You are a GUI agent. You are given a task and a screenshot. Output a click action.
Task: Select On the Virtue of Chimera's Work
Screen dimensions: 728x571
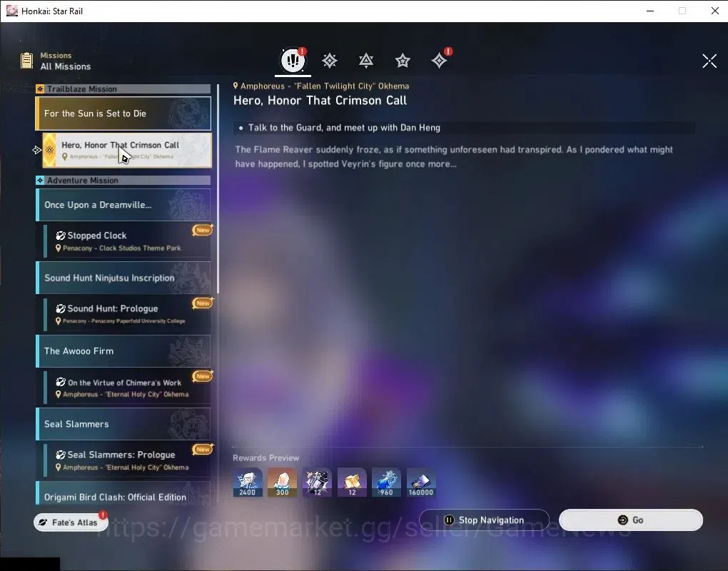[127, 387]
